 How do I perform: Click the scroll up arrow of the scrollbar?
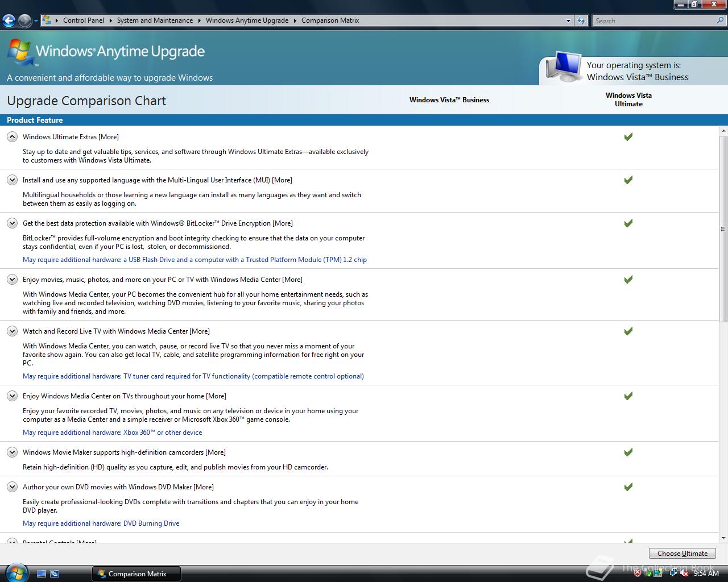click(723, 131)
